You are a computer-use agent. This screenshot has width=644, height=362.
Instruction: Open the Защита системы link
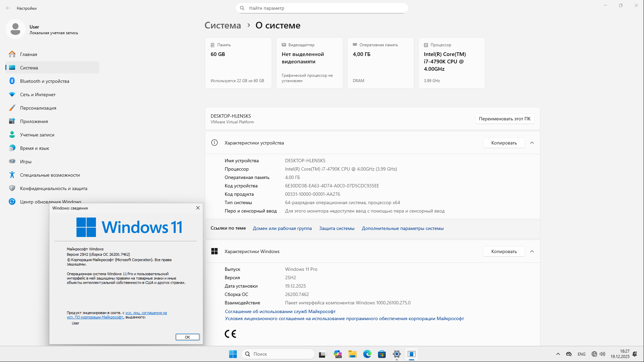[336, 228]
